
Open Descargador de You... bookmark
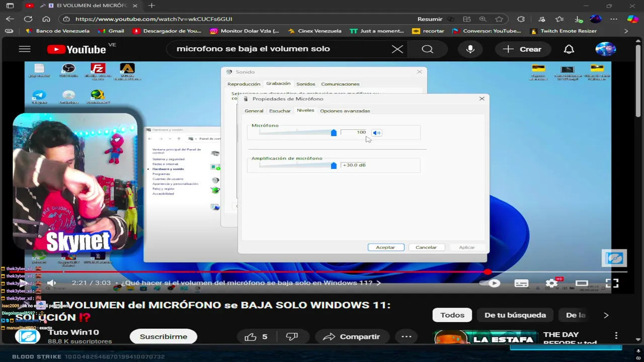[x=167, y=31]
